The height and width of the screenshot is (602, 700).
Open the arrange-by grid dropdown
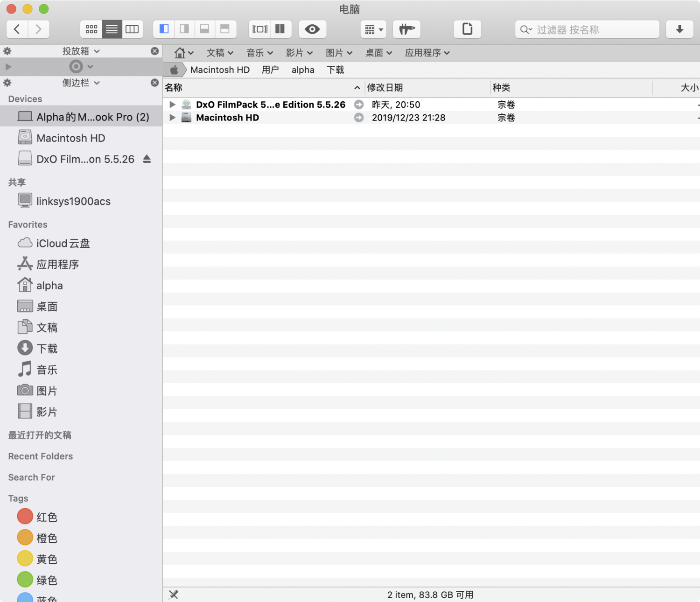(x=373, y=29)
